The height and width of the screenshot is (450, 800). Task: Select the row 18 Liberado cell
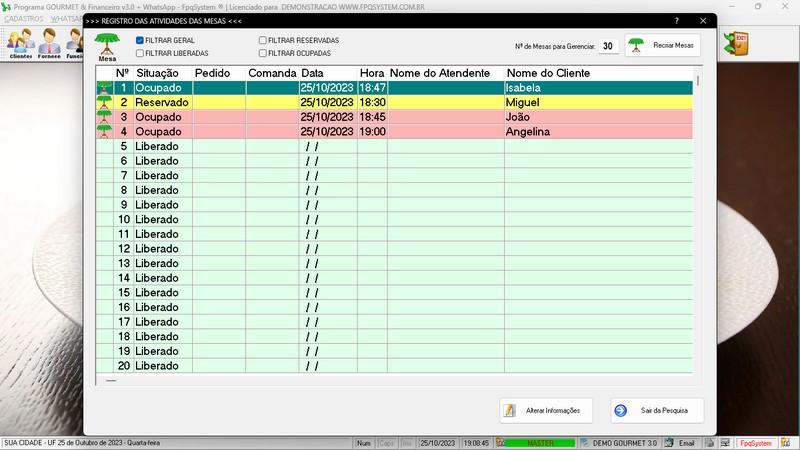click(163, 336)
